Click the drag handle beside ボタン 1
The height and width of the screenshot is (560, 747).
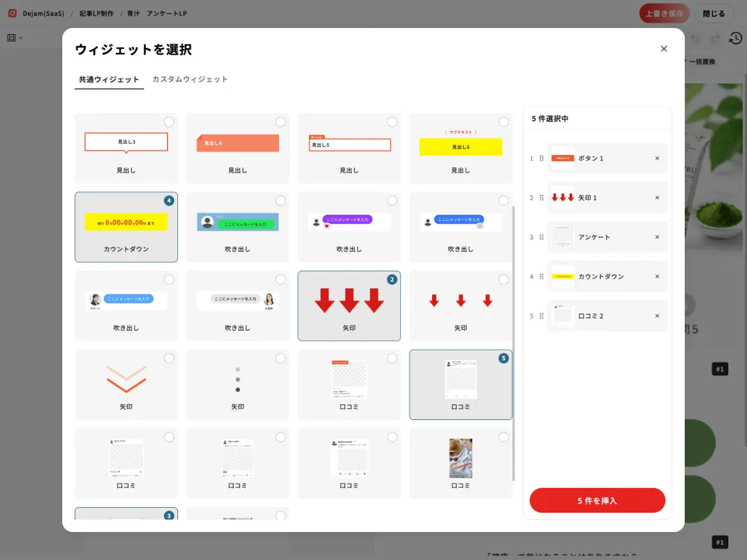click(x=541, y=158)
